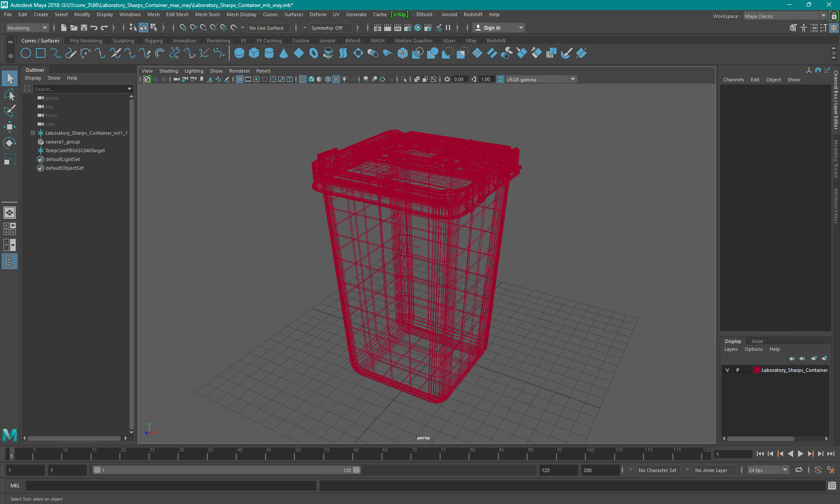The height and width of the screenshot is (504, 840).
Task: Toggle visibility of Laboratory_Sharps_Container layer
Action: pyautogui.click(x=727, y=370)
